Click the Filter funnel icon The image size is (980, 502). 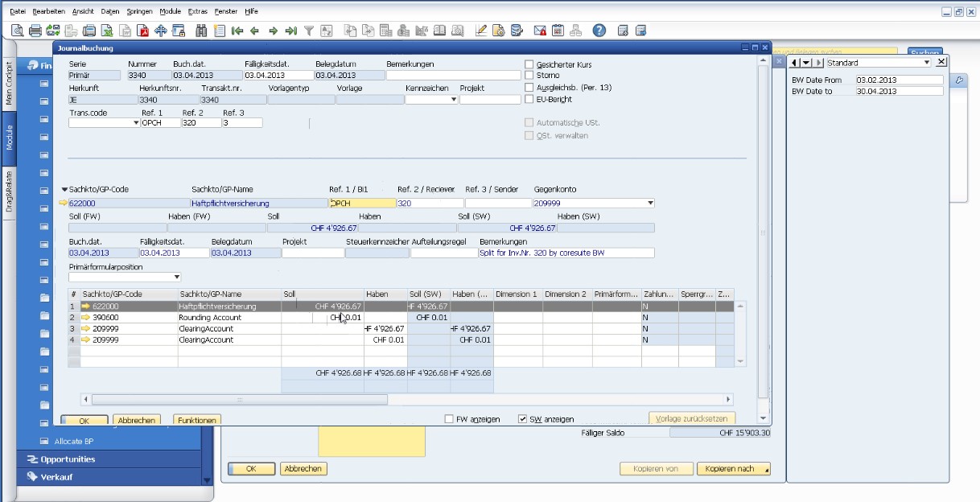pos(309,31)
